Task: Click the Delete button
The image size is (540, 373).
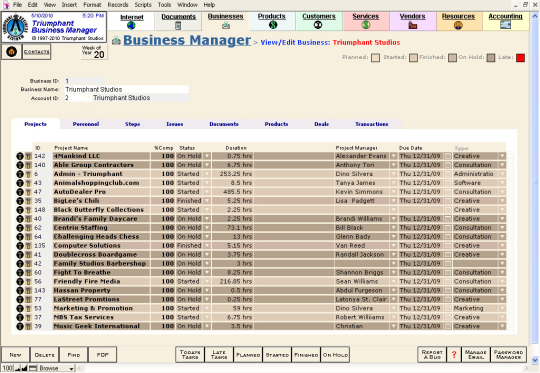Action: tap(44, 355)
